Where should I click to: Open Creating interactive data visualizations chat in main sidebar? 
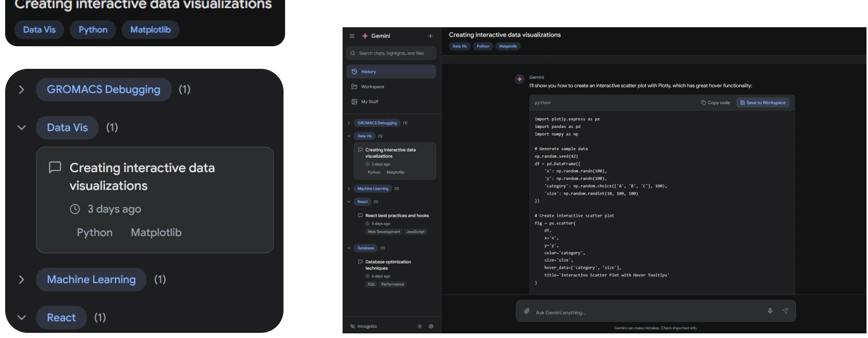pyautogui.click(x=394, y=161)
